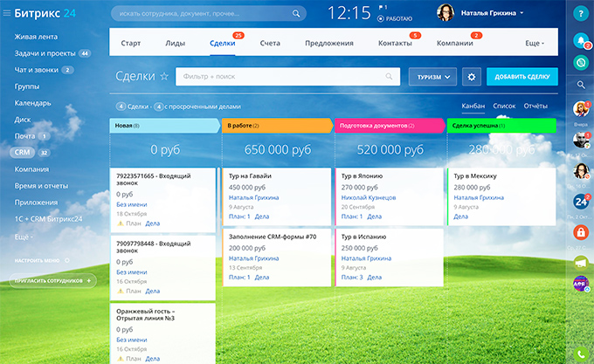Switch the view to Список

pos(504,106)
